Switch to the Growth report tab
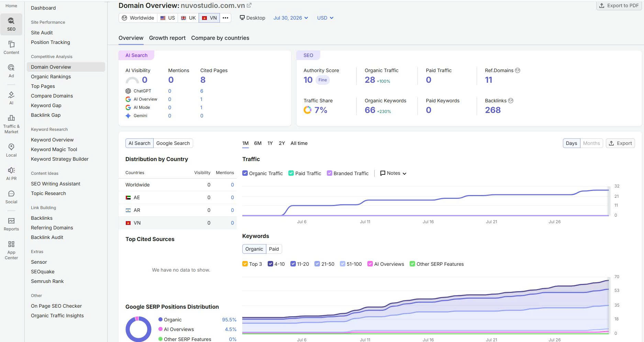The height and width of the screenshot is (342, 644). [x=167, y=38]
